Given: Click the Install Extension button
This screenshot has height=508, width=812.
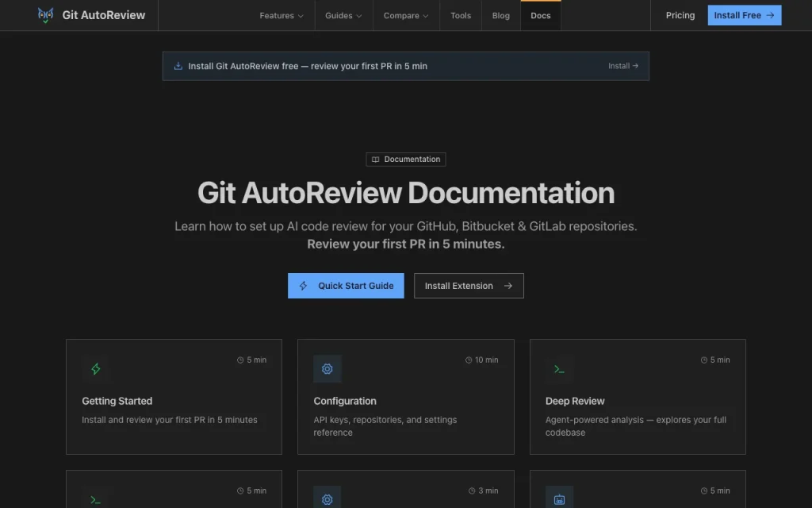Looking at the screenshot, I should 469,286.
